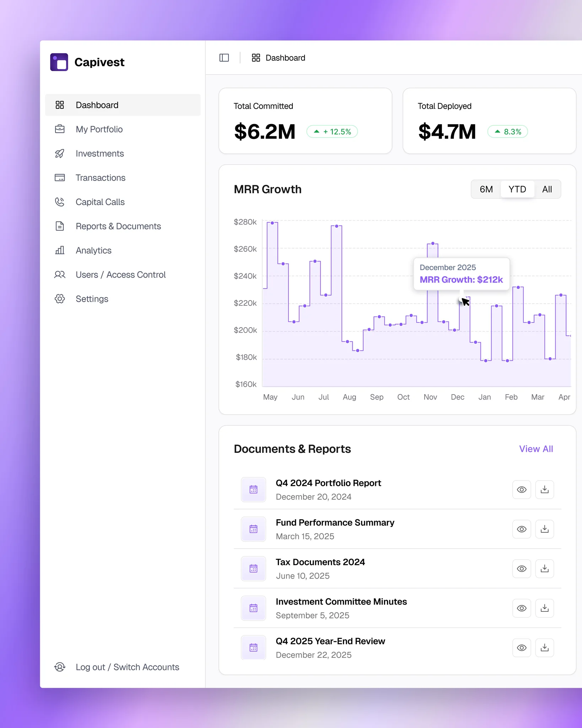Click calendar icon for Investment Committee Minutes
The image size is (582, 728).
[x=253, y=608]
